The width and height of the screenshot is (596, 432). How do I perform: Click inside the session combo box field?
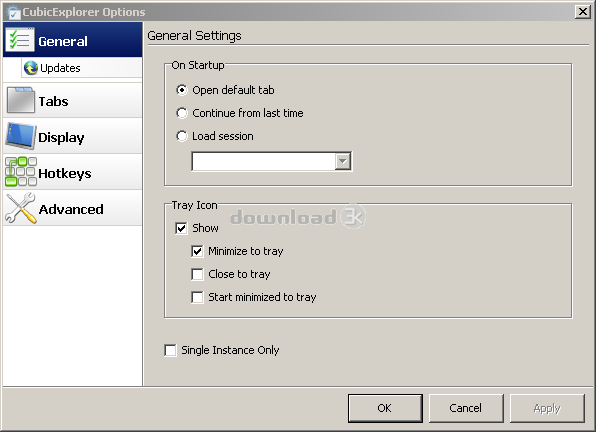point(263,161)
